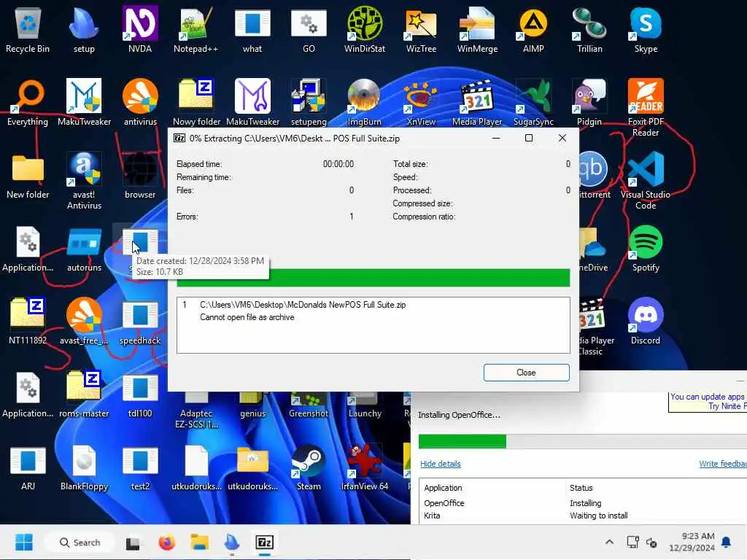This screenshot has height=560, width=747.
Task: Select the Trillian desktop shortcut
Action: 589,29
